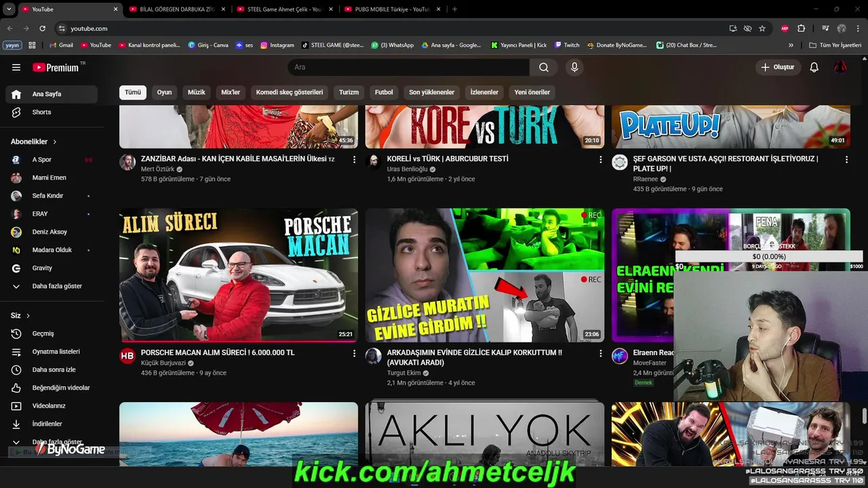Bookmark this page with star icon
868x488 pixels.
pyautogui.click(x=762, y=28)
